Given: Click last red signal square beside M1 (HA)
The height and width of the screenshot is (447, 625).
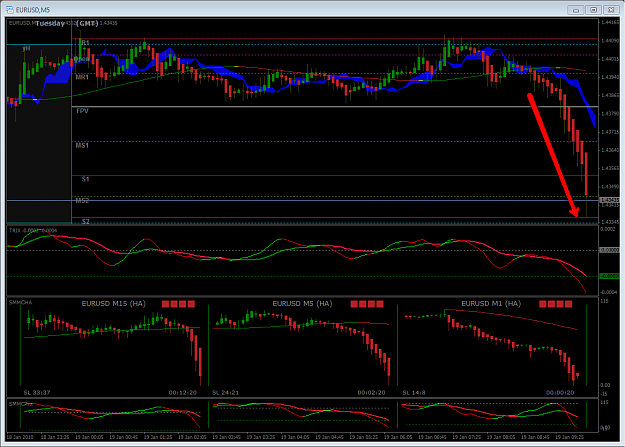Looking at the screenshot, I should click(568, 304).
